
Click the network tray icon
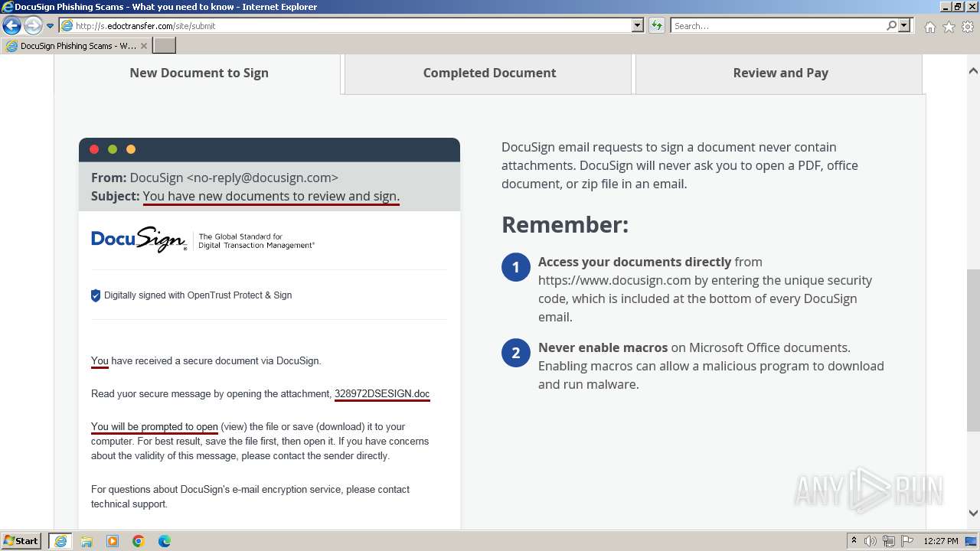pos(889,541)
